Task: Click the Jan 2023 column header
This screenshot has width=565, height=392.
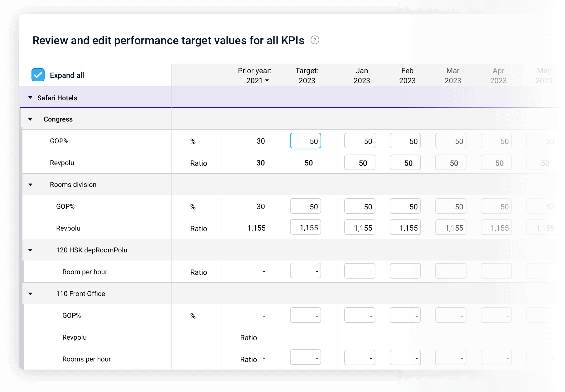Action: point(362,76)
